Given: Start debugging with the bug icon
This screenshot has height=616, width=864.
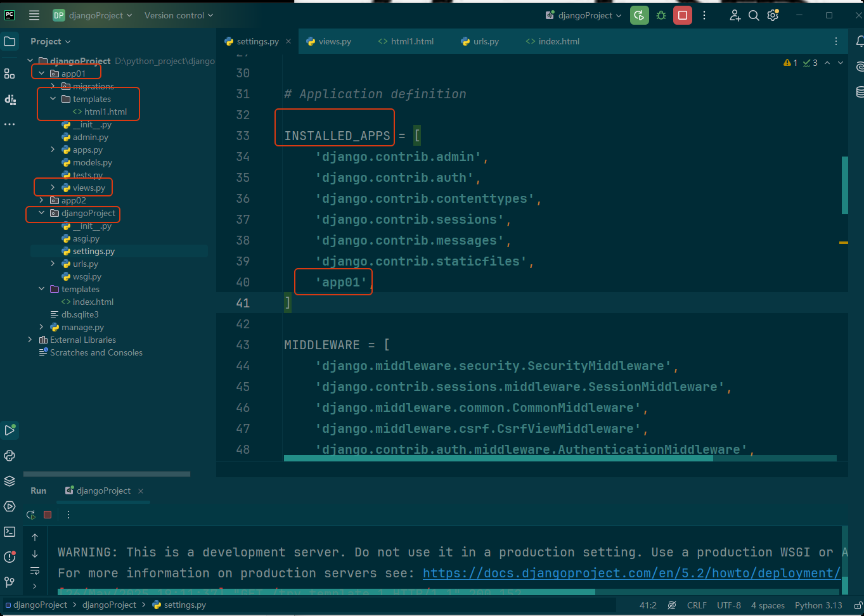Looking at the screenshot, I should click(661, 15).
